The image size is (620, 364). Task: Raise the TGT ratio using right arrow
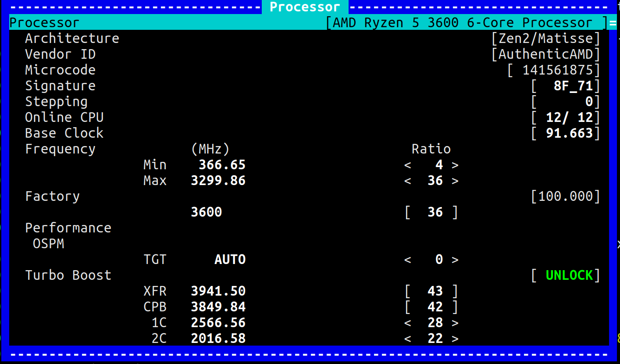tap(455, 260)
